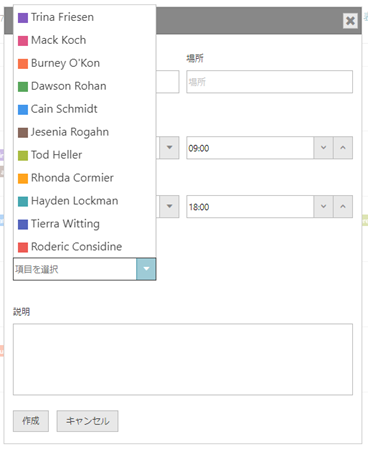Viewport: 368px width, 452px height.
Task: Choose Jesenia Rogahn option
Action: click(x=85, y=132)
